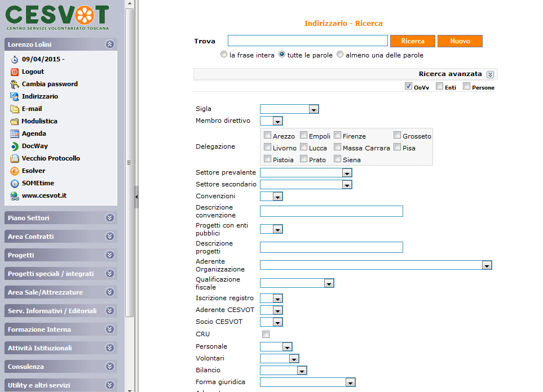This screenshot has height=392, width=543.
Task: Open the Logout link
Action: (33, 72)
